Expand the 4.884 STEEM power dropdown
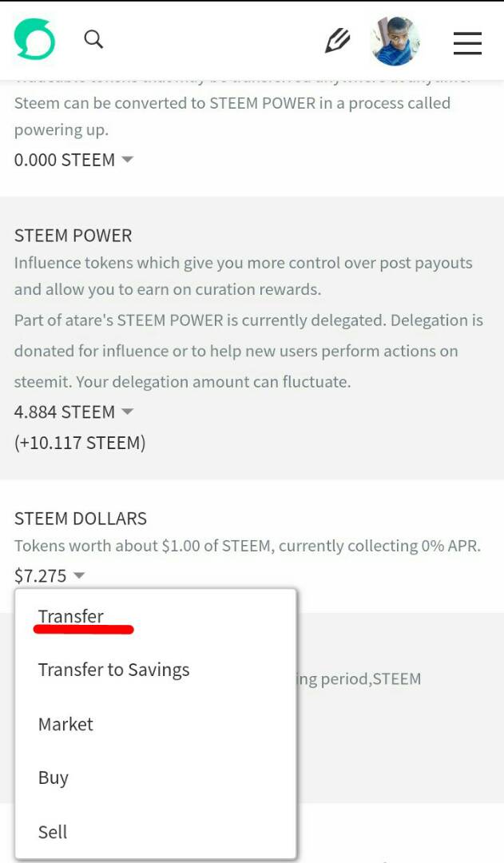Viewport: 504px width, 863px height. tap(73, 412)
